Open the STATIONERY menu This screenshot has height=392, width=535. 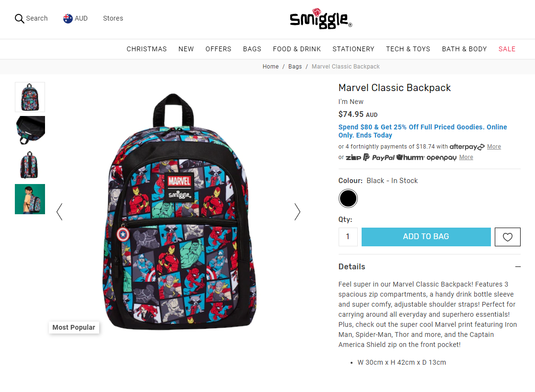[353, 49]
